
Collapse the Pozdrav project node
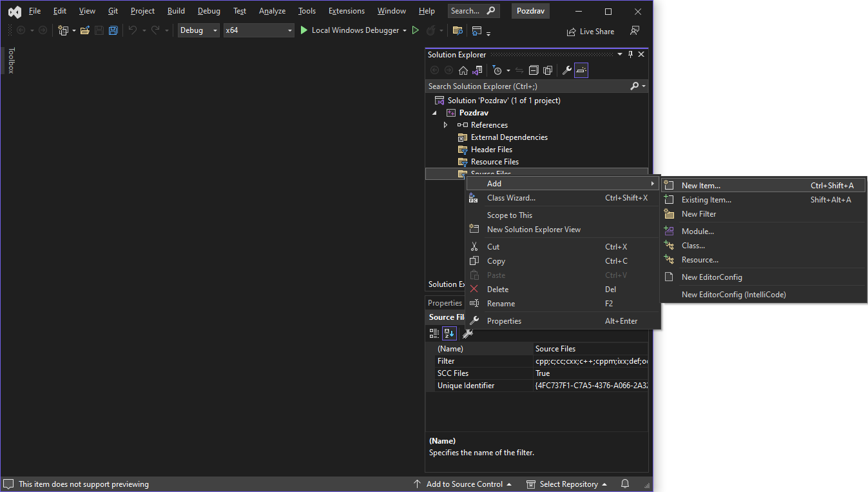click(434, 113)
